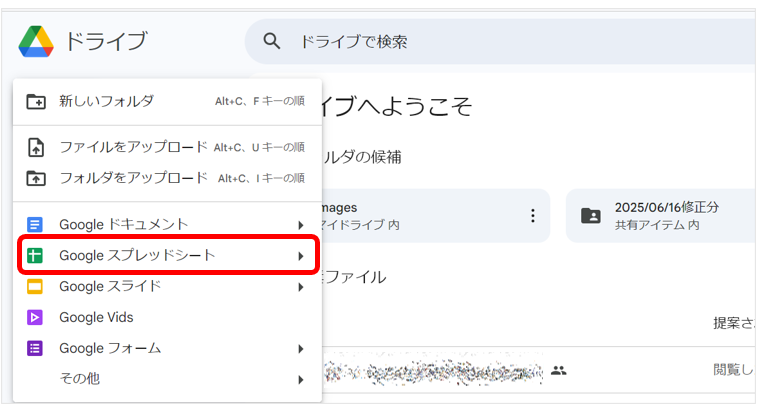Open three-dot menu on images folder card

(x=533, y=216)
